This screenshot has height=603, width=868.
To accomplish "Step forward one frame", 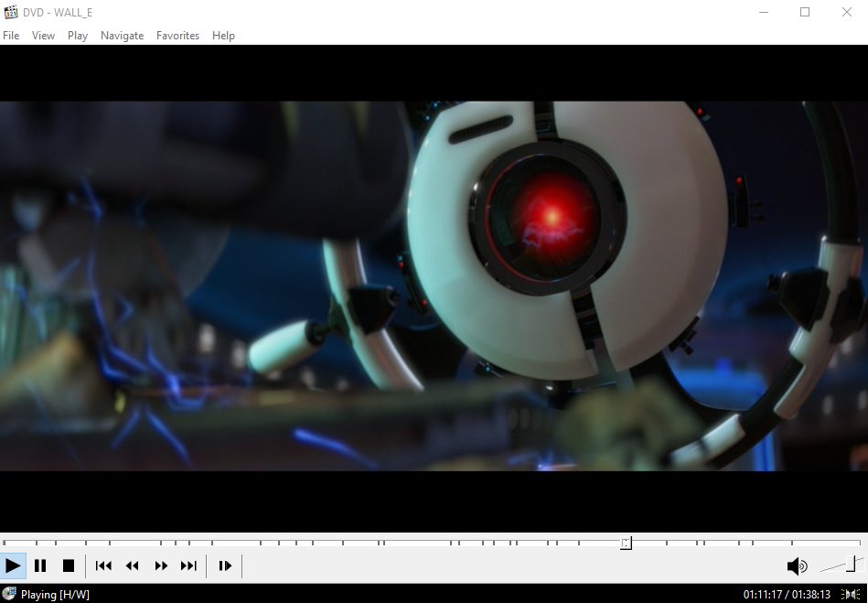I will [x=225, y=565].
